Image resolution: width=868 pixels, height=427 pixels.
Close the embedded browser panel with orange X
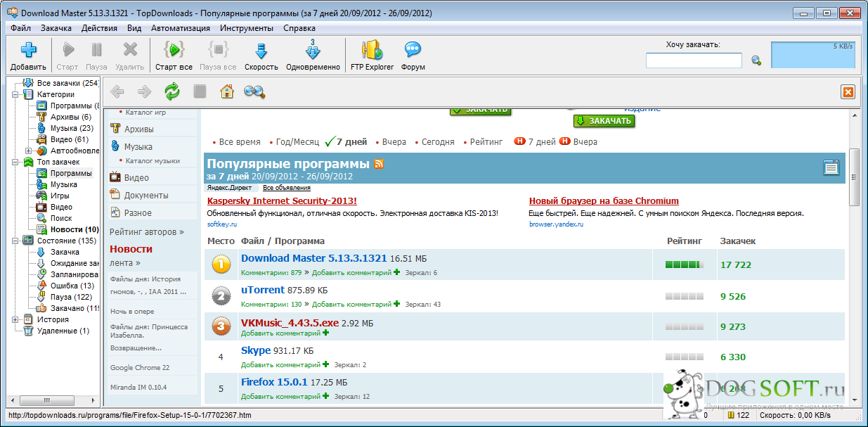click(x=848, y=92)
